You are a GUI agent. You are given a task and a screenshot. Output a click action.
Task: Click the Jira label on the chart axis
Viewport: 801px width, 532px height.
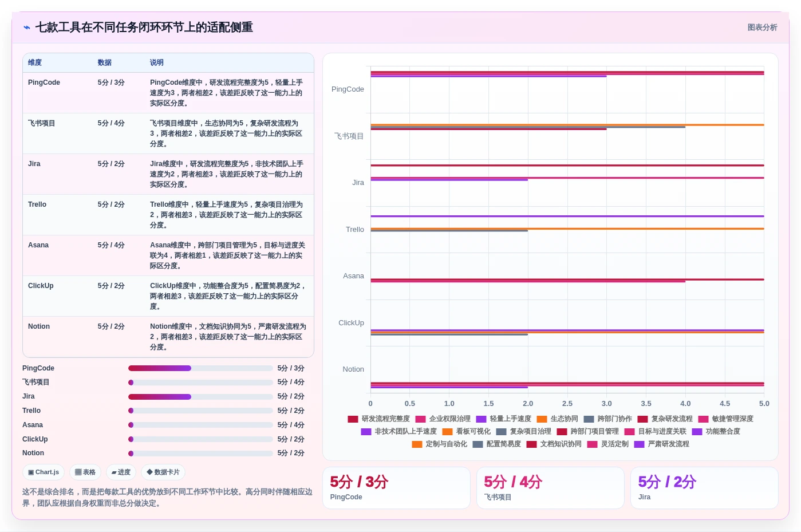[358, 183]
